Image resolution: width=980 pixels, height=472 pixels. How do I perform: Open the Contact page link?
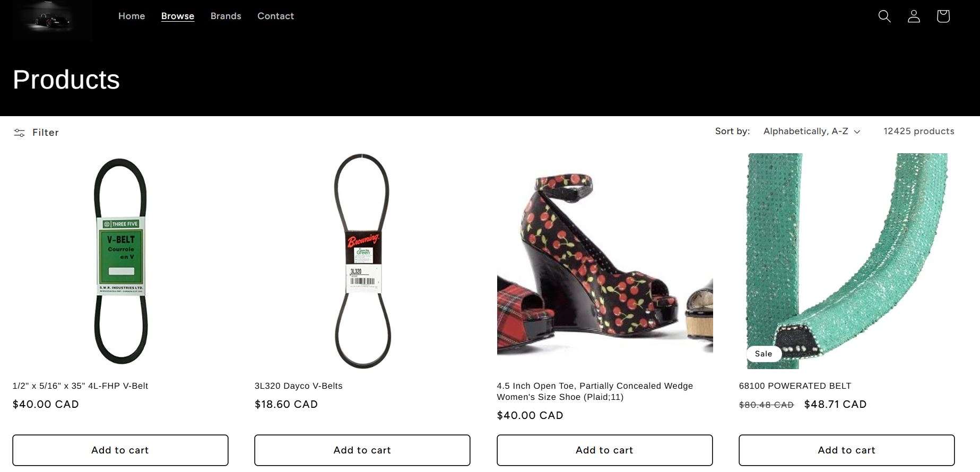tap(275, 16)
